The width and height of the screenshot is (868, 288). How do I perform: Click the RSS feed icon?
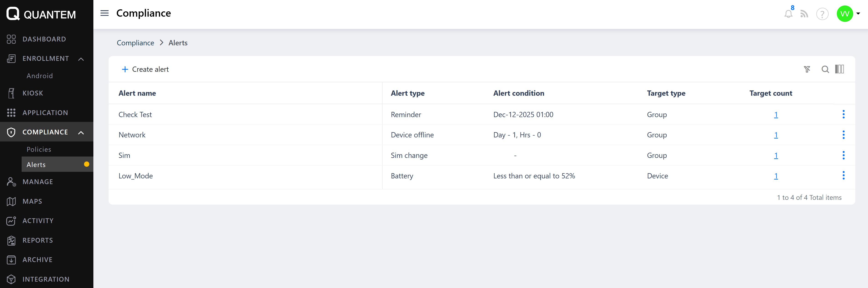coord(804,14)
